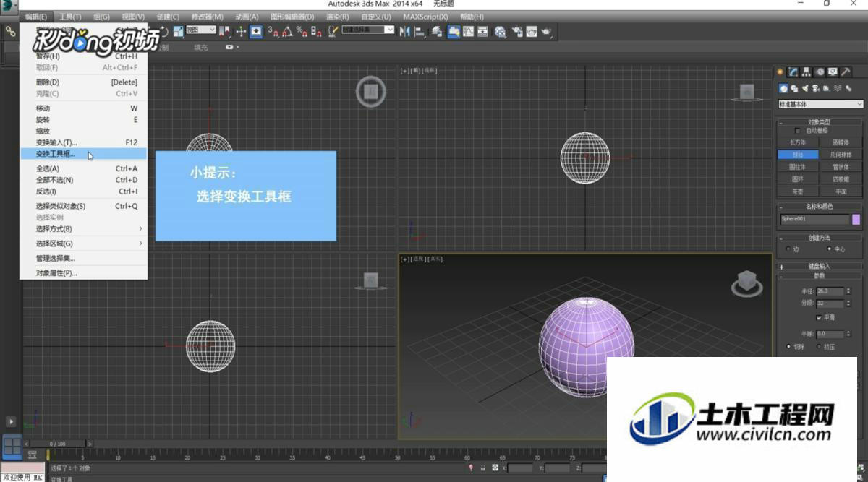
Task: Toggle the 平滑 checkbox
Action: tap(819, 317)
